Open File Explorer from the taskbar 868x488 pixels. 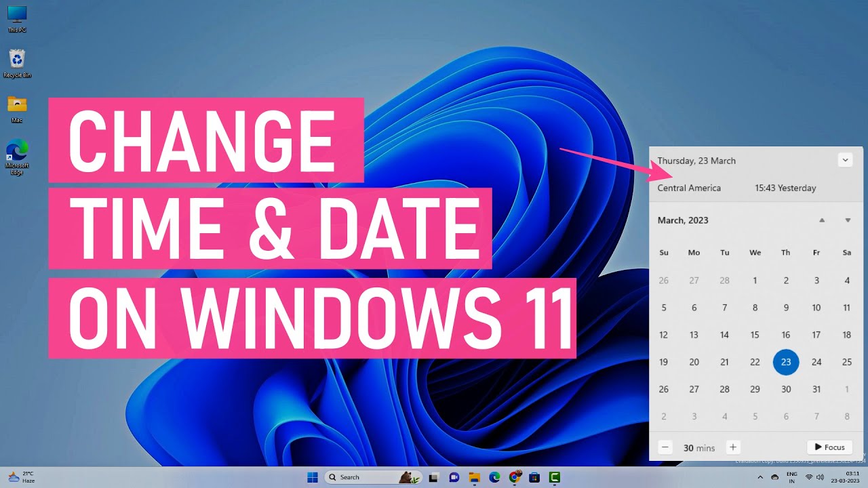473,477
